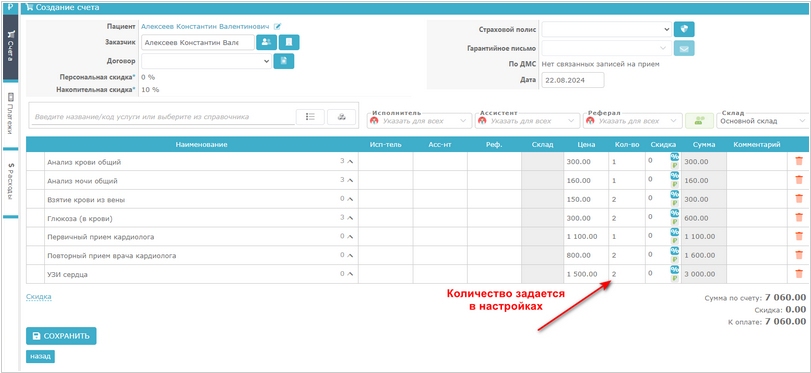
Task: Open the services list directory icon button
Action: tap(310, 117)
